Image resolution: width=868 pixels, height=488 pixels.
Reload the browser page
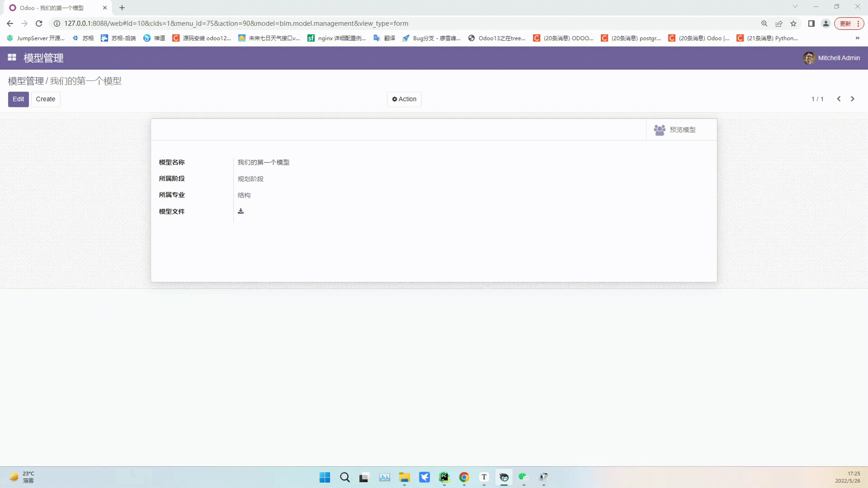tap(39, 23)
